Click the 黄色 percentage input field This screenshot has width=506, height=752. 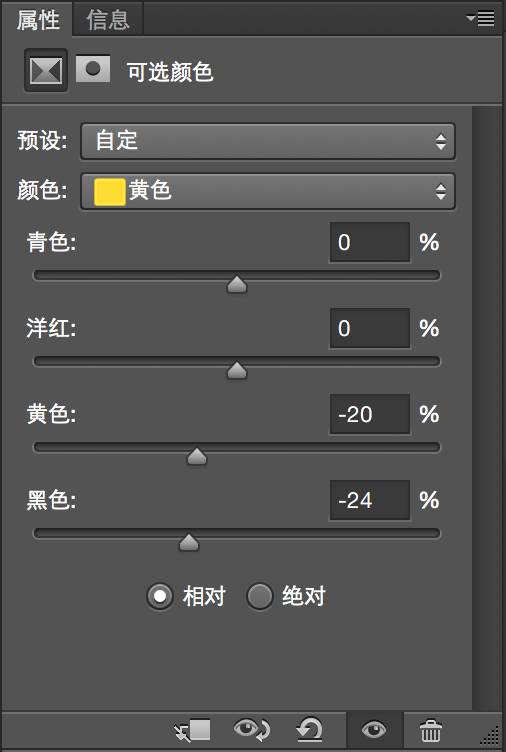(370, 414)
